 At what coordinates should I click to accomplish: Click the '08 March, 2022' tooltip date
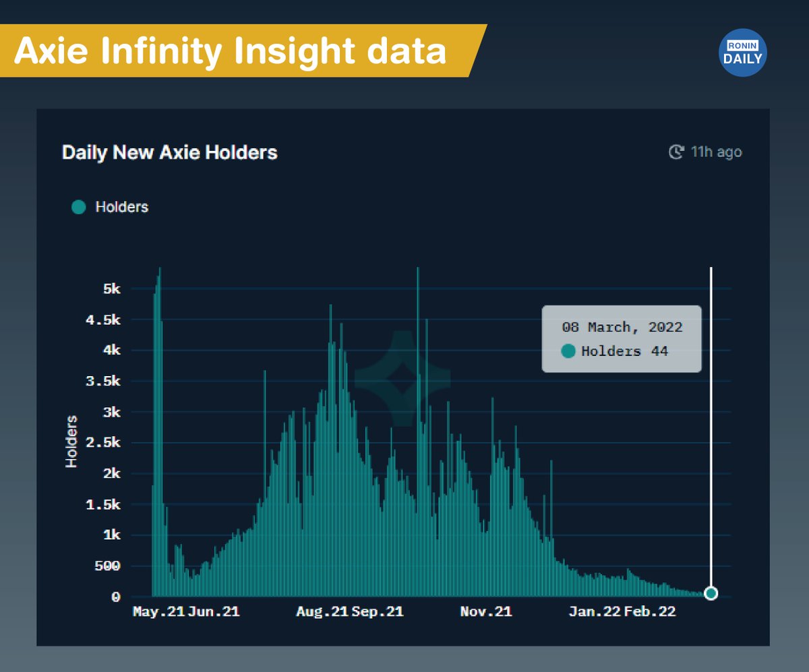click(x=622, y=328)
